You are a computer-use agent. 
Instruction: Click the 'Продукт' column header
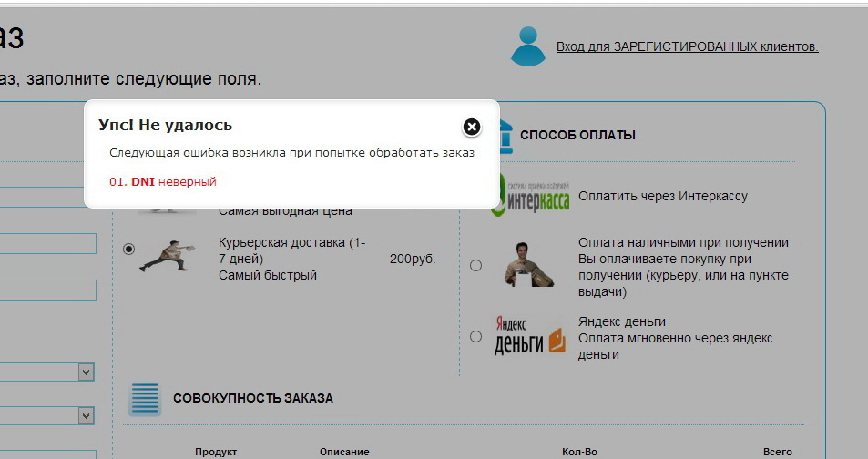click(x=216, y=452)
